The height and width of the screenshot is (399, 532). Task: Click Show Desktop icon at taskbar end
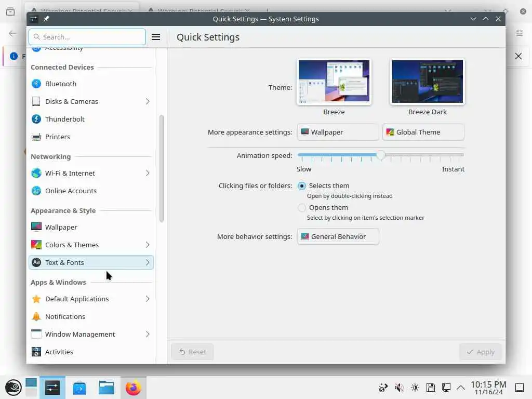520,388
